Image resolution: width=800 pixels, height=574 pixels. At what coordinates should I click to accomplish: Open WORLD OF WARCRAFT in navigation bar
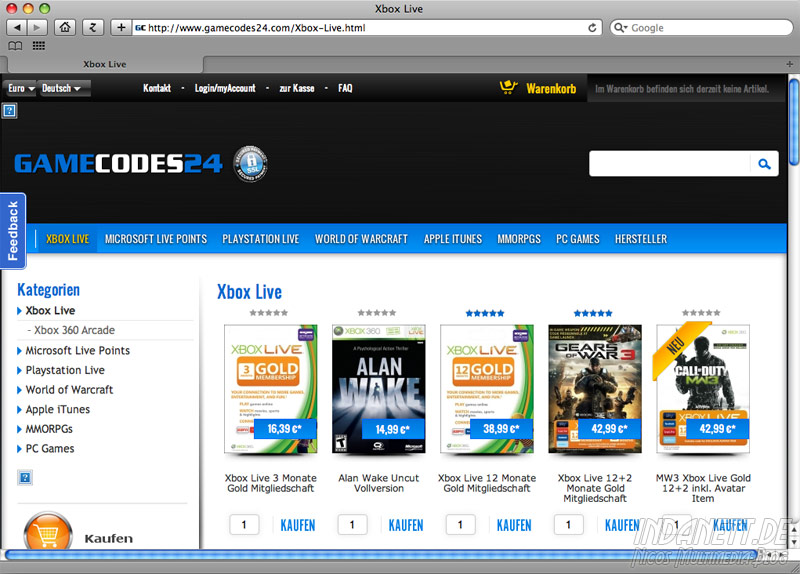(361, 239)
